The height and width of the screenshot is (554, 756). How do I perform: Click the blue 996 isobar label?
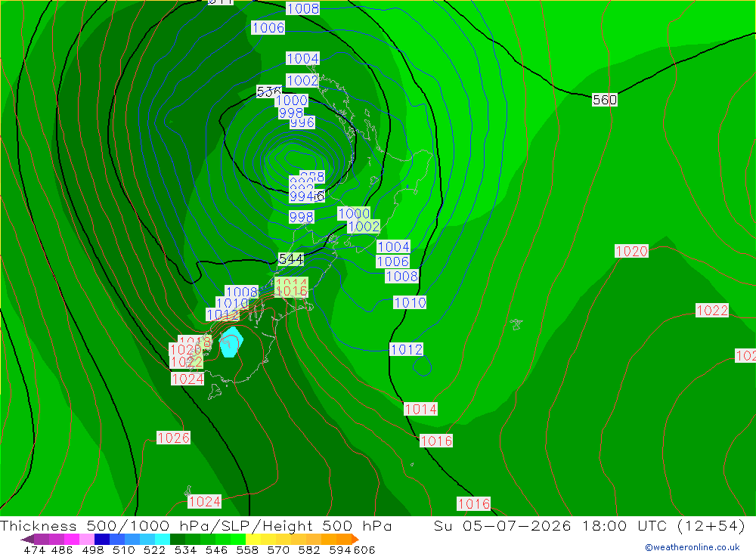(302, 123)
